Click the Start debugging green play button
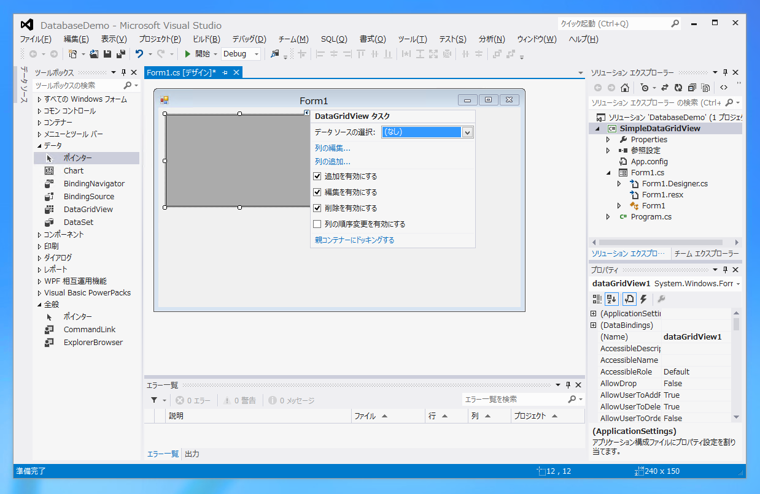Viewport: 760px width, 494px height. tap(188, 54)
